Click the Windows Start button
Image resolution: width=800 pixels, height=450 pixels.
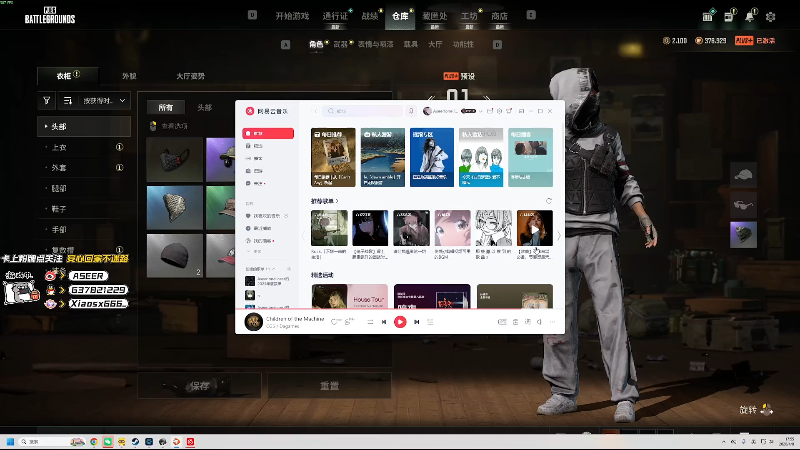click(x=10, y=442)
